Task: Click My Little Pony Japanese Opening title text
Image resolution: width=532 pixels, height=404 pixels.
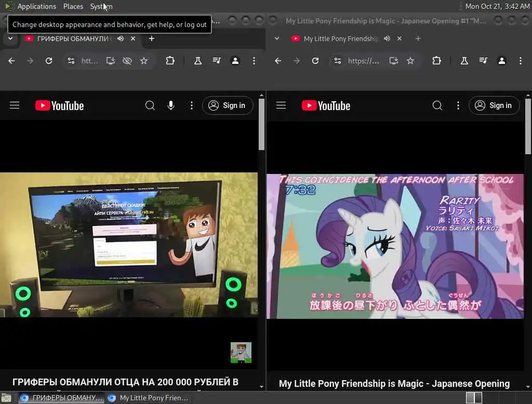Action: [x=394, y=384]
